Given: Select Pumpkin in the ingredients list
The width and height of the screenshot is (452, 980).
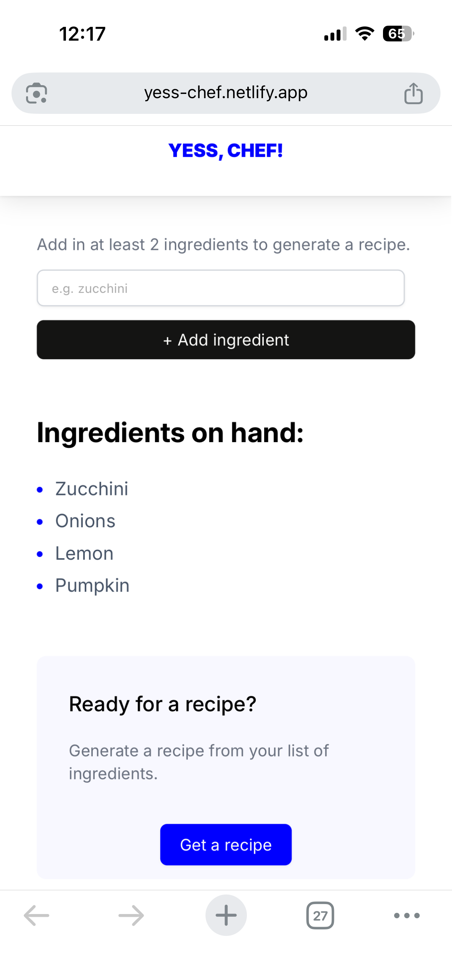Looking at the screenshot, I should click(92, 585).
